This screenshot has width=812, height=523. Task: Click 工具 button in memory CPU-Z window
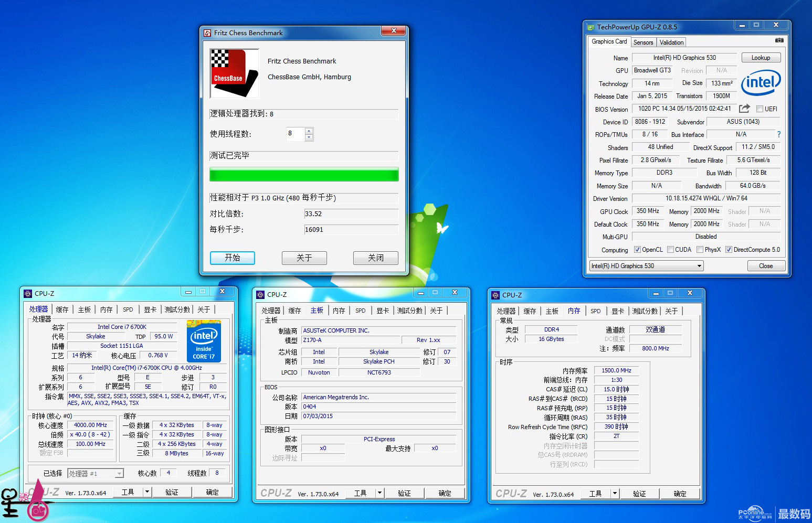point(595,494)
